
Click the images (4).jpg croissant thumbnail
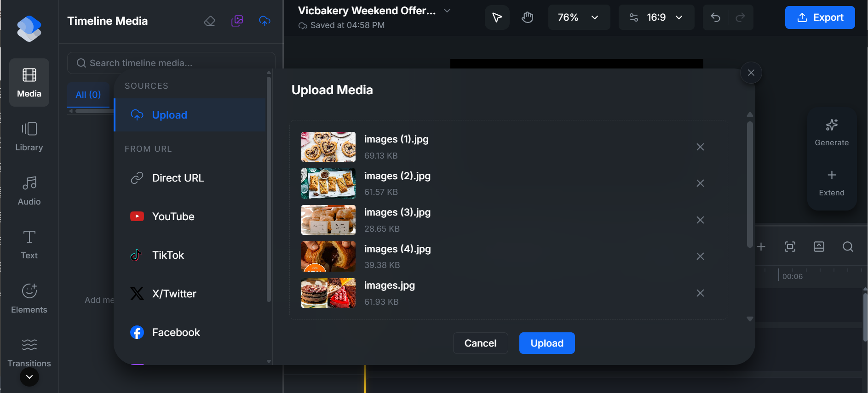tap(328, 256)
